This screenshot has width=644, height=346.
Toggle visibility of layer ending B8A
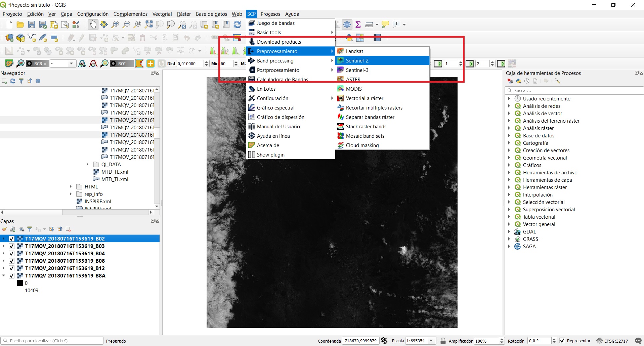point(11,276)
